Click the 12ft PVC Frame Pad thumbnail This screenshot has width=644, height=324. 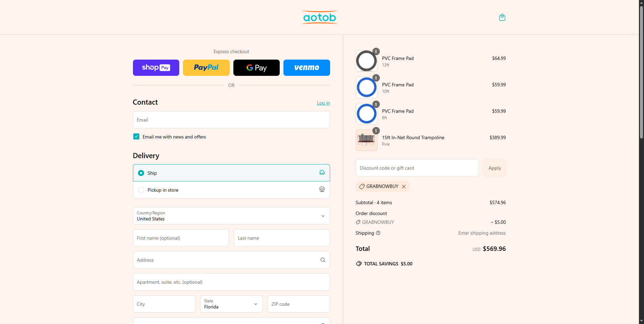point(367,61)
